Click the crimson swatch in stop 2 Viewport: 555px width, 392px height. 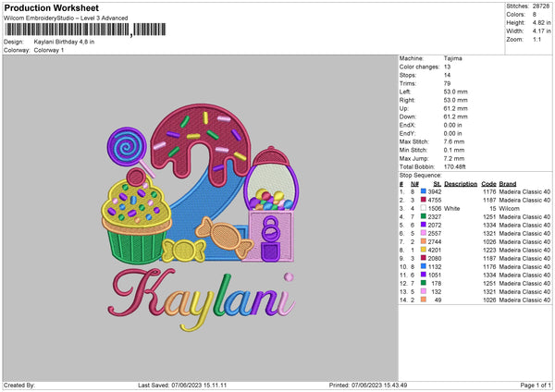pyautogui.click(x=424, y=200)
